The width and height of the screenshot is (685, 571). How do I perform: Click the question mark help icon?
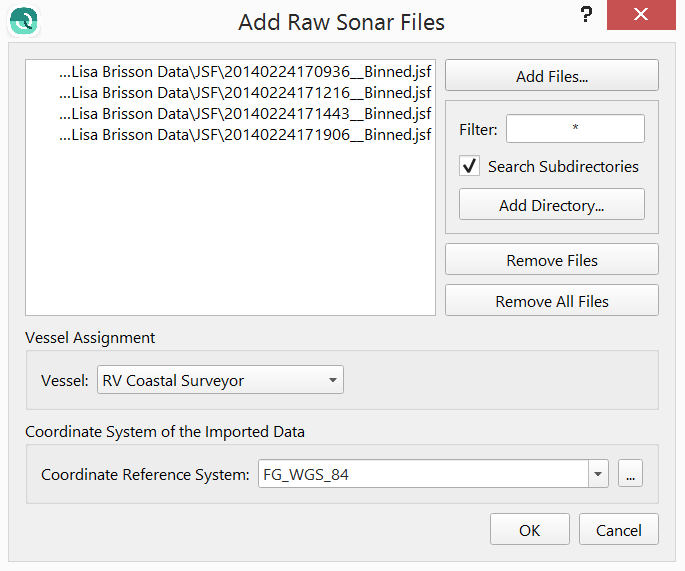pyautogui.click(x=586, y=17)
